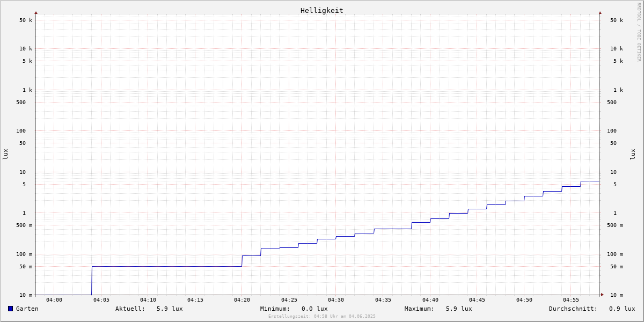This screenshot has height=322, width=644.
Task: Click the 04:35 time axis label
Action: coord(383,300)
